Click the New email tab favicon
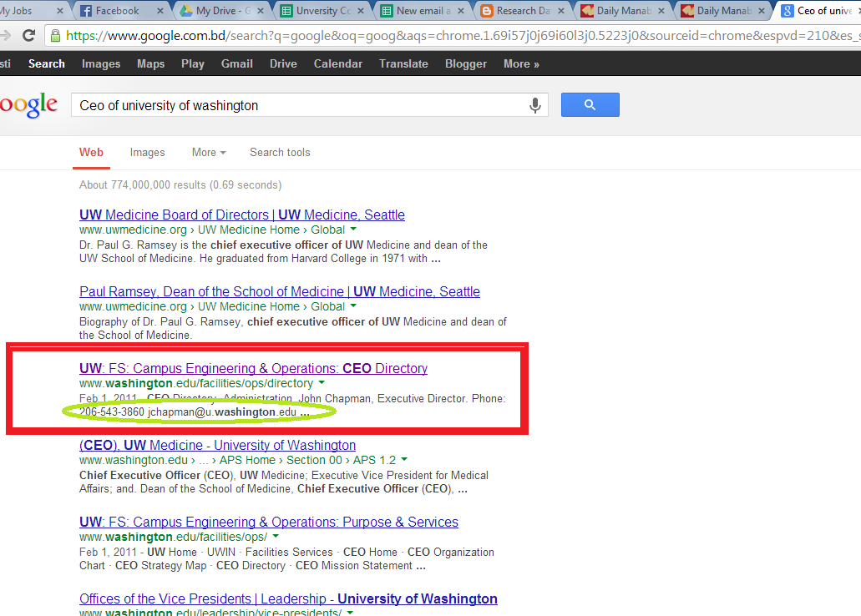This screenshot has height=616, width=861. (x=387, y=10)
